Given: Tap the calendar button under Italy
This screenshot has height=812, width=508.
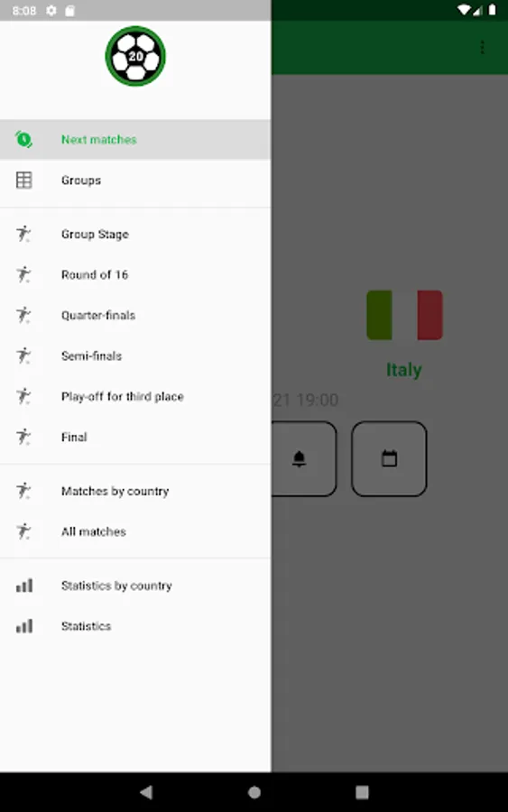Looking at the screenshot, I should tap(390, 459).
